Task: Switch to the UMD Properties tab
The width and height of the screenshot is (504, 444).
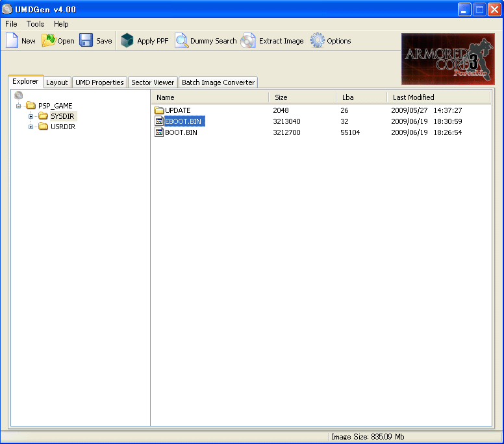Action: point(99,82)
